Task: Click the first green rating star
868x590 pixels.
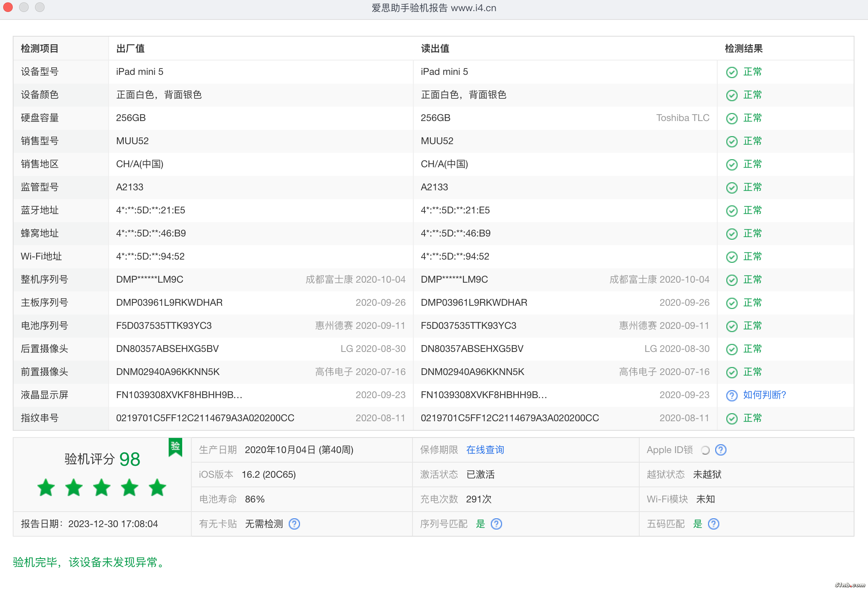Action: (46, 488)
